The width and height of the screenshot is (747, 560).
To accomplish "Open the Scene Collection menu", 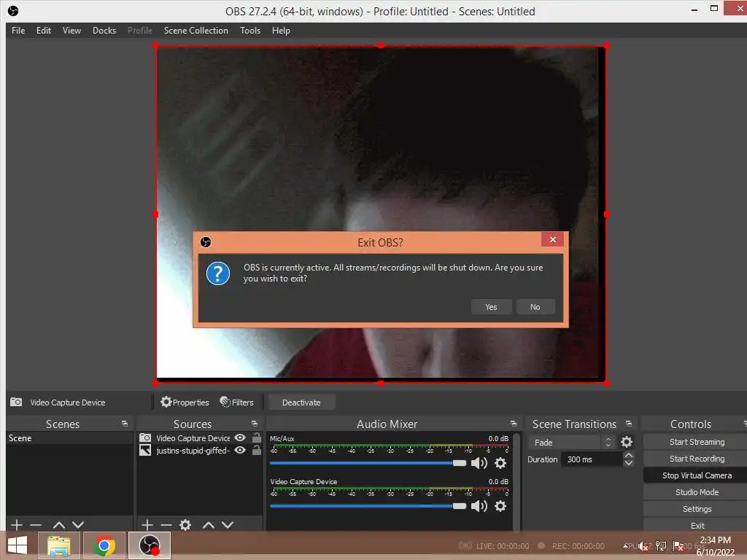I will [196, 31].
